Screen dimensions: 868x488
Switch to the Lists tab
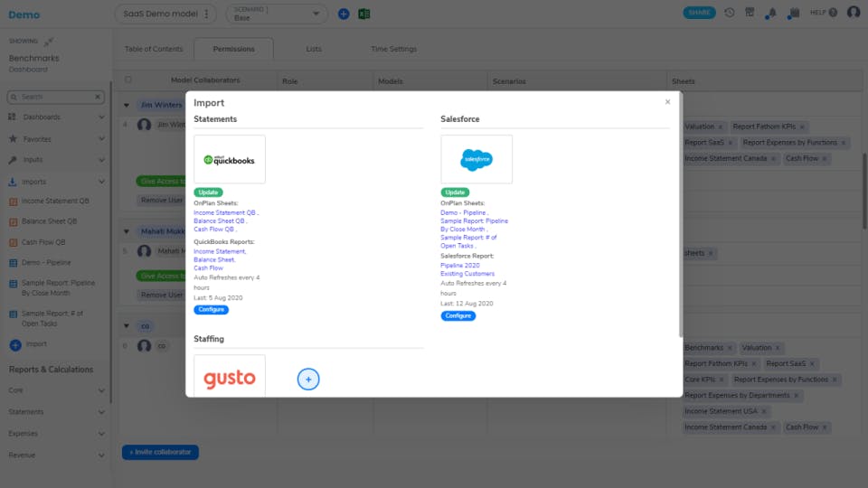(x=314, y=49)
